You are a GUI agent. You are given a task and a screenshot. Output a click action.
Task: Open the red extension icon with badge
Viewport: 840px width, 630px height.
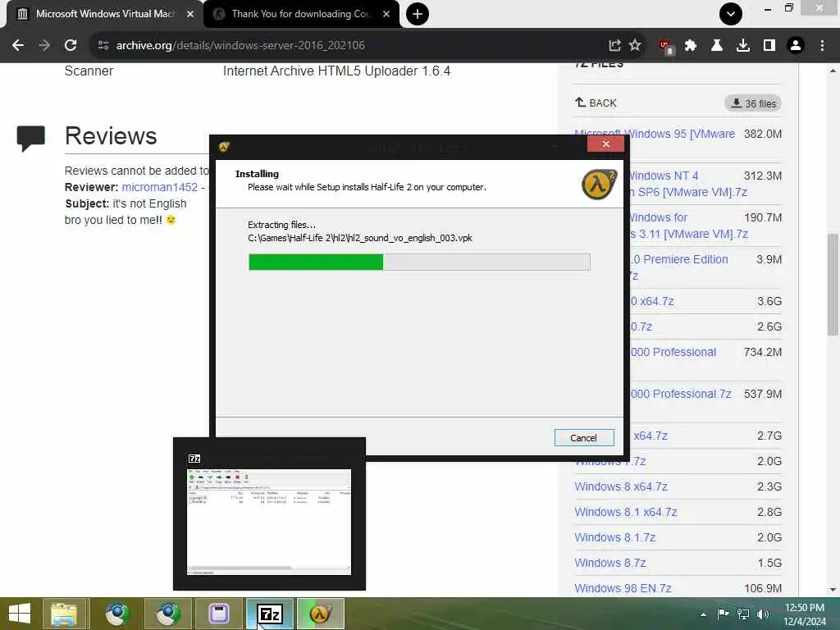click(x=666, y=47)
